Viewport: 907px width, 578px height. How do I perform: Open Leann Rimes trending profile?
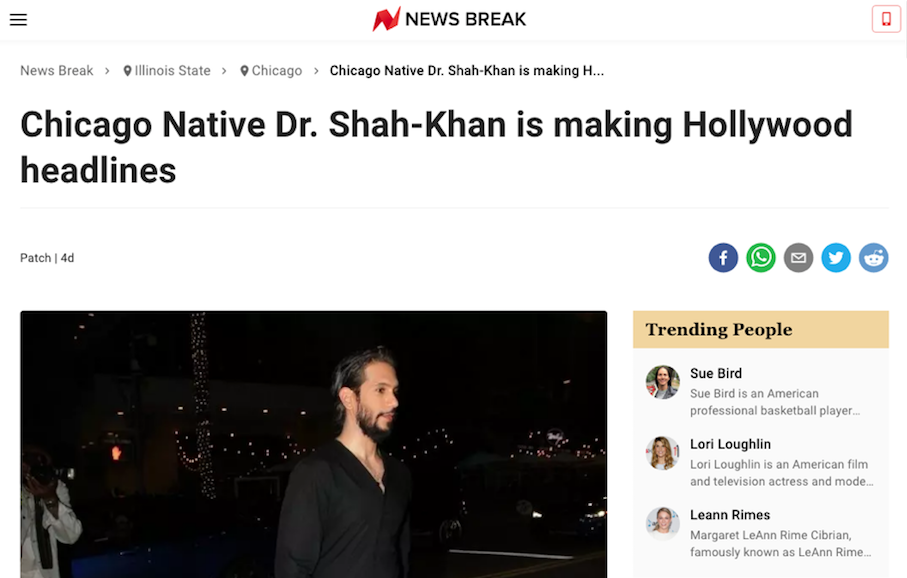click(x=730, y=515)
